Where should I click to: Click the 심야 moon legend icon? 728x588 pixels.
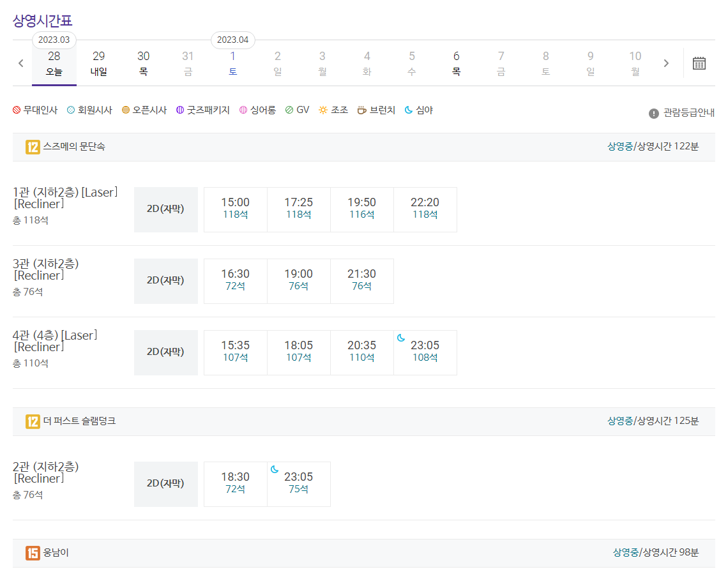pyautogui.click(x=409, y=110)
